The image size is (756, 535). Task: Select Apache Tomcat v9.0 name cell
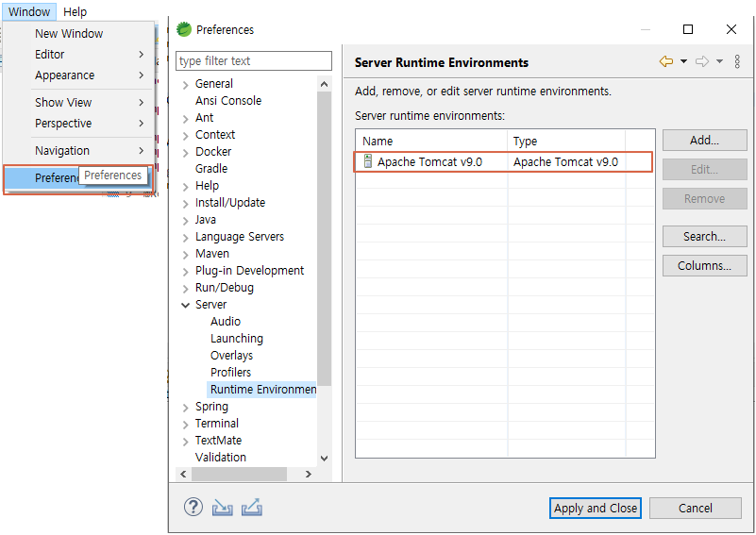429,162
